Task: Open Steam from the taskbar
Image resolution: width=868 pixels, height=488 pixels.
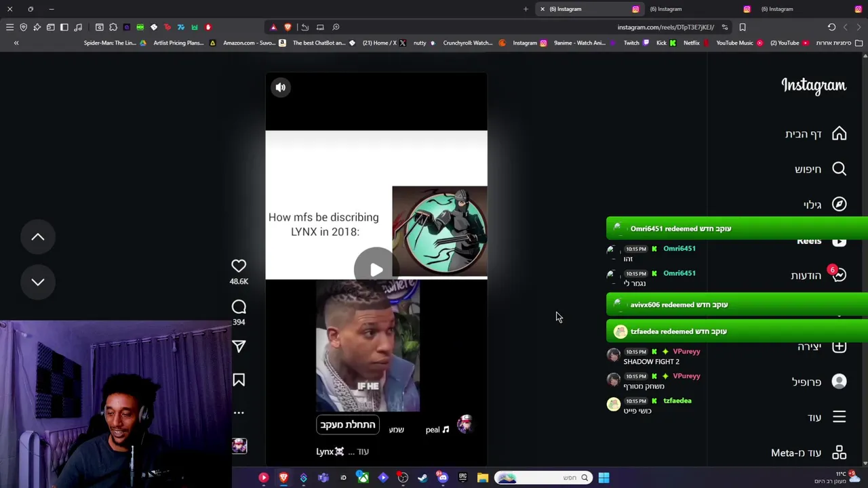Action: pyautogui.click(x=423, y=478)
